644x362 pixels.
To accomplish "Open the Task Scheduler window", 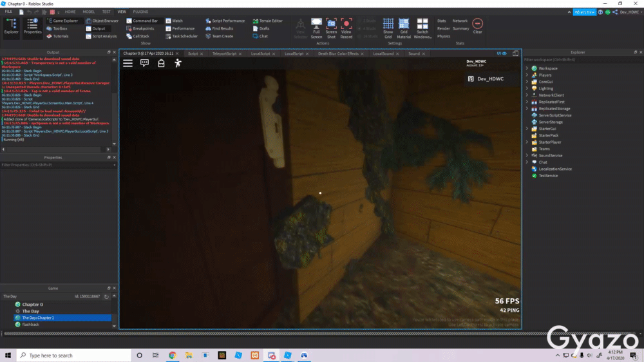I will pos(182,36).
